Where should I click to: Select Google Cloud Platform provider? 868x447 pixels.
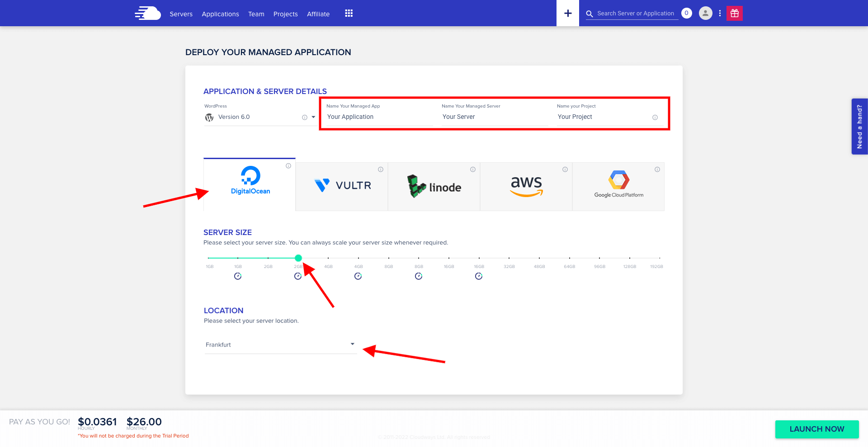point(618,187)
